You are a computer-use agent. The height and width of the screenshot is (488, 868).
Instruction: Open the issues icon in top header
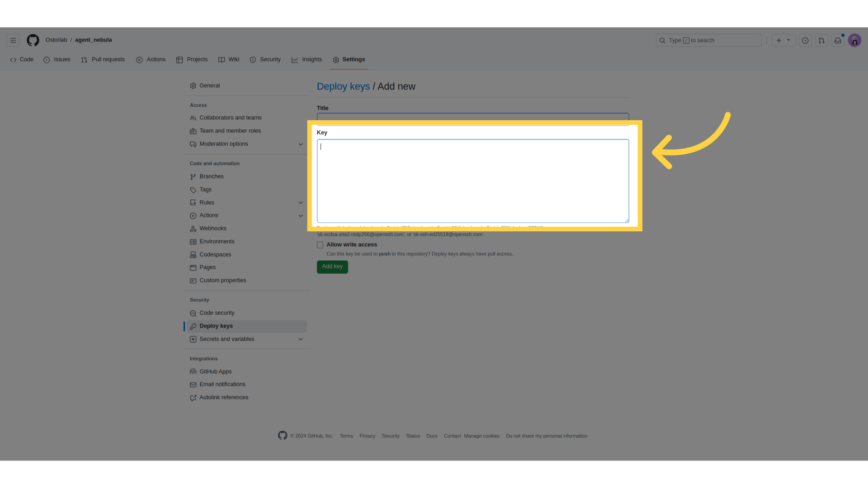click(805, 40)
